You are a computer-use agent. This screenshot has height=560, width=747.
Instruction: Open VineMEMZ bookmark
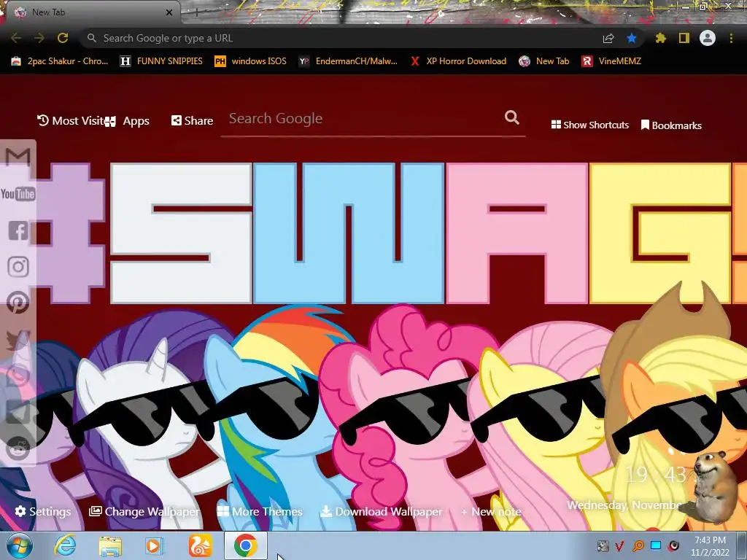click(611, 61)
